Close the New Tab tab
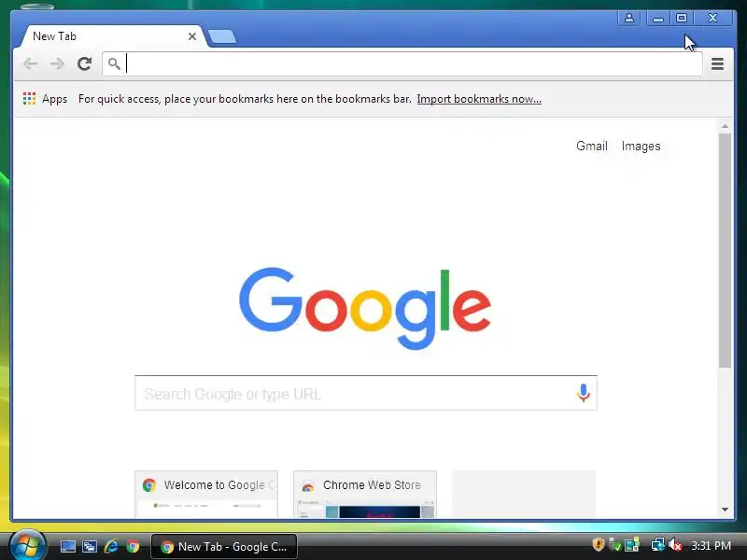Image resolution: width=747 pixels, height=560 pixels. point(192,36)
